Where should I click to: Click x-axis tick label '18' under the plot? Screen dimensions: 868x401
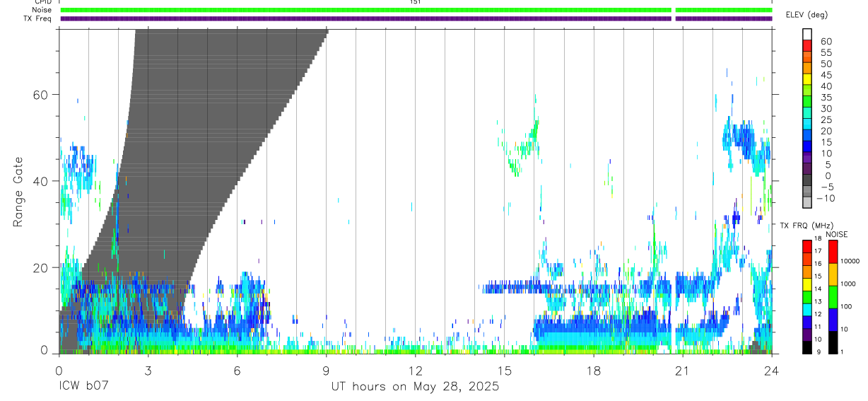click(593, 371)
